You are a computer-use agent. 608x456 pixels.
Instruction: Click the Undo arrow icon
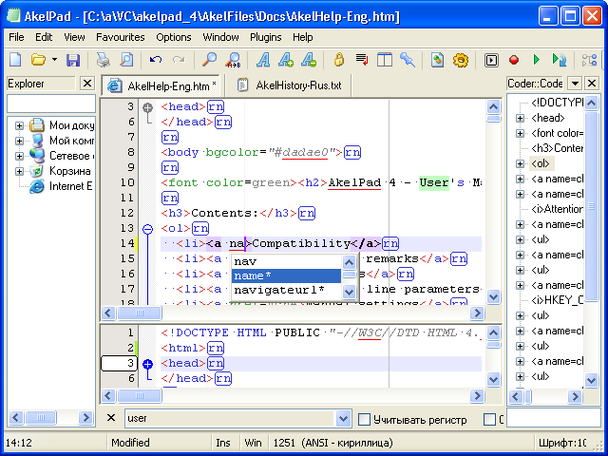[155, 60]
